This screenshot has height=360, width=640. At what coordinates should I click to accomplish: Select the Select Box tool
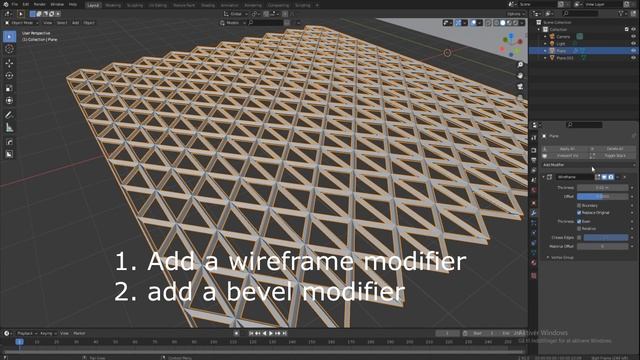pyautogui.click(x=9, y=36)
